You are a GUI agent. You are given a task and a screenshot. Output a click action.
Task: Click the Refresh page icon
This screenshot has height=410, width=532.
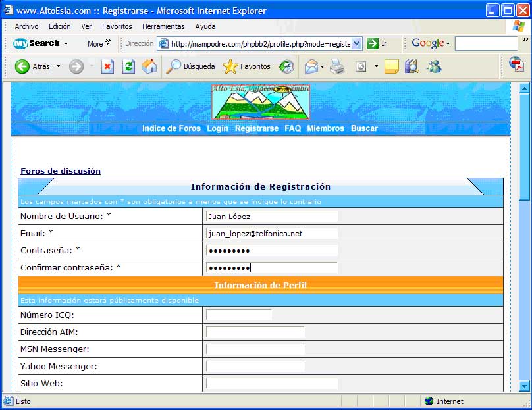click(x=129, y=66)
